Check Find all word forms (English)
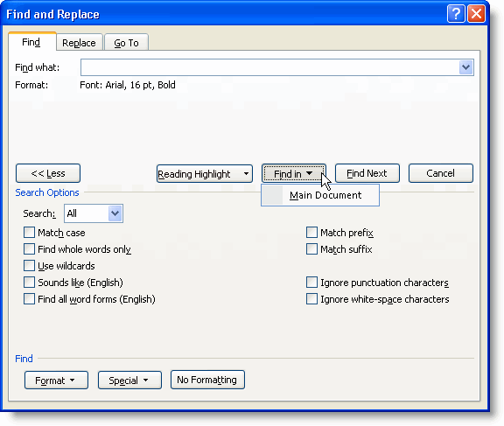 tap(29, 299)
